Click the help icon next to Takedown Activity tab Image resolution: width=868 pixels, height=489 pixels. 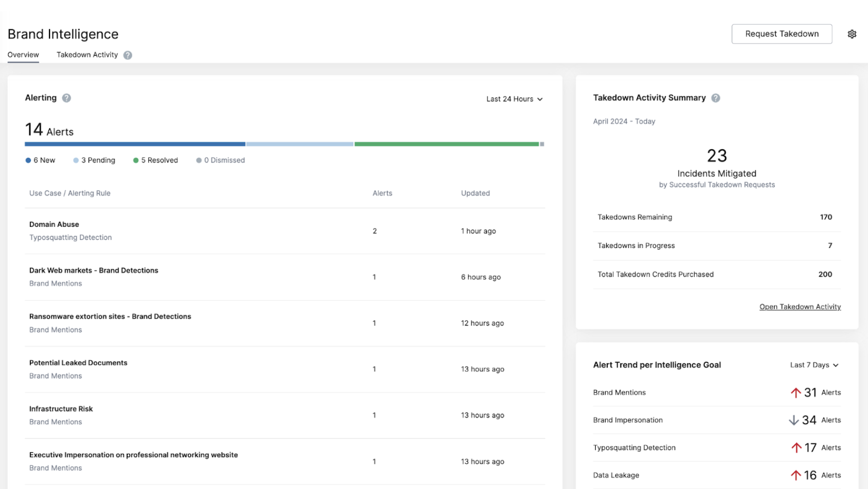128,55
